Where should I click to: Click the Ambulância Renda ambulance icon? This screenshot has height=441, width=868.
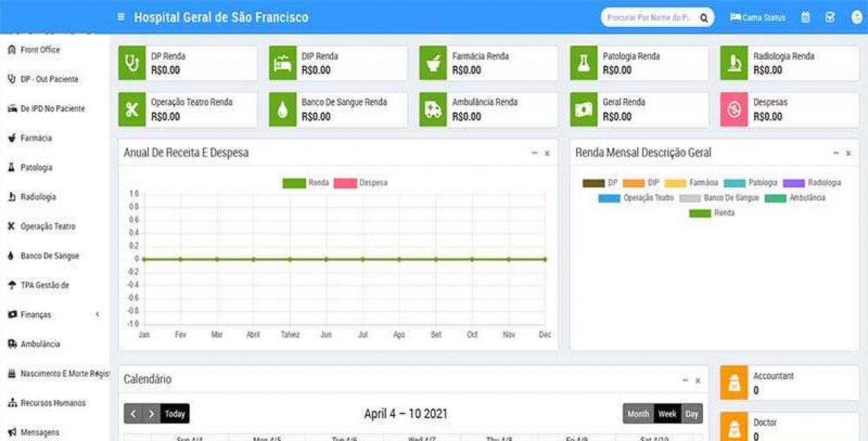[433, 110]
